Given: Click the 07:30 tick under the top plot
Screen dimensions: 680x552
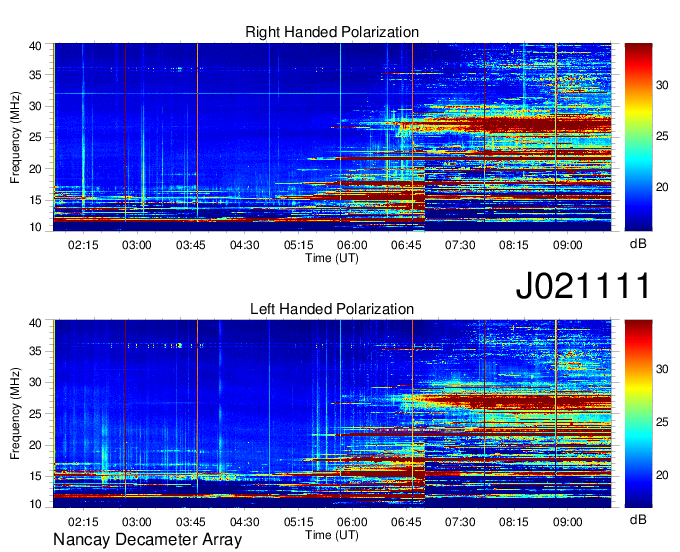Looking at the screenshot, I should (x=460, y=245).
